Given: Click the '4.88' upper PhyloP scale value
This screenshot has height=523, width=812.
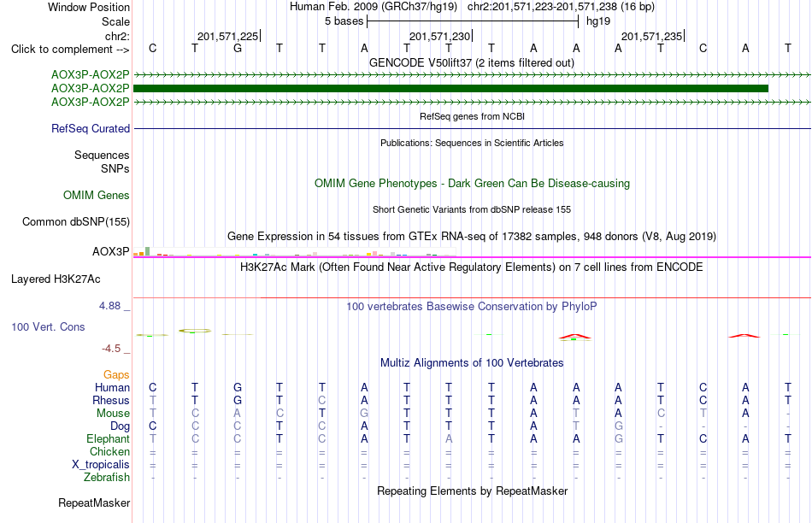Looking at the screenshot, I should pos(109,306).
